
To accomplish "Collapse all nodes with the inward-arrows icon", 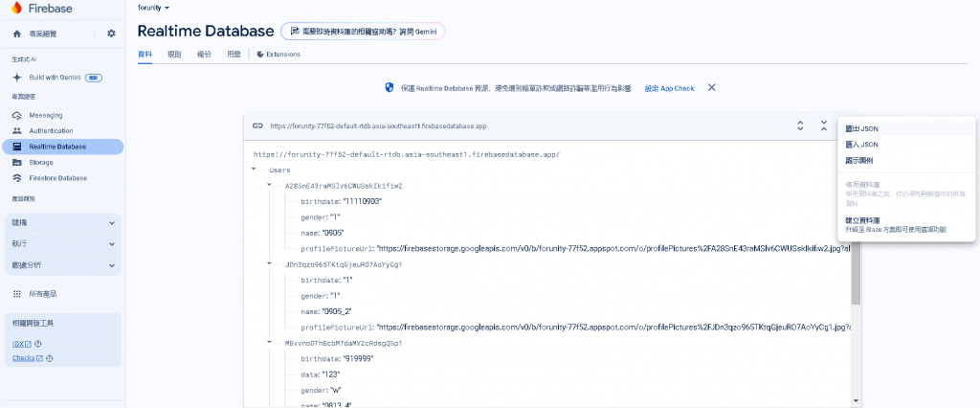I will (x=824, y=125).
